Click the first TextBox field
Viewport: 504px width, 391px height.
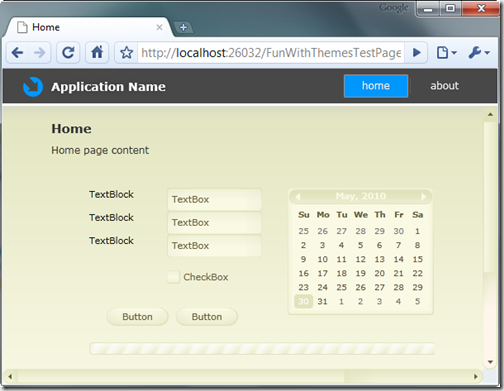coord(214,199)
